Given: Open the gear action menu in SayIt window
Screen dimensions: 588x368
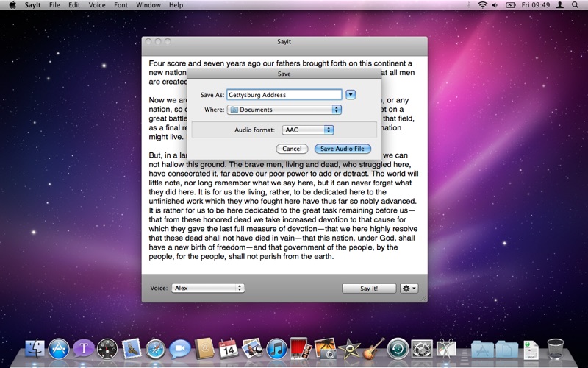Looking at the screenshot, I should pyautogui.click(x=409, y=288).
